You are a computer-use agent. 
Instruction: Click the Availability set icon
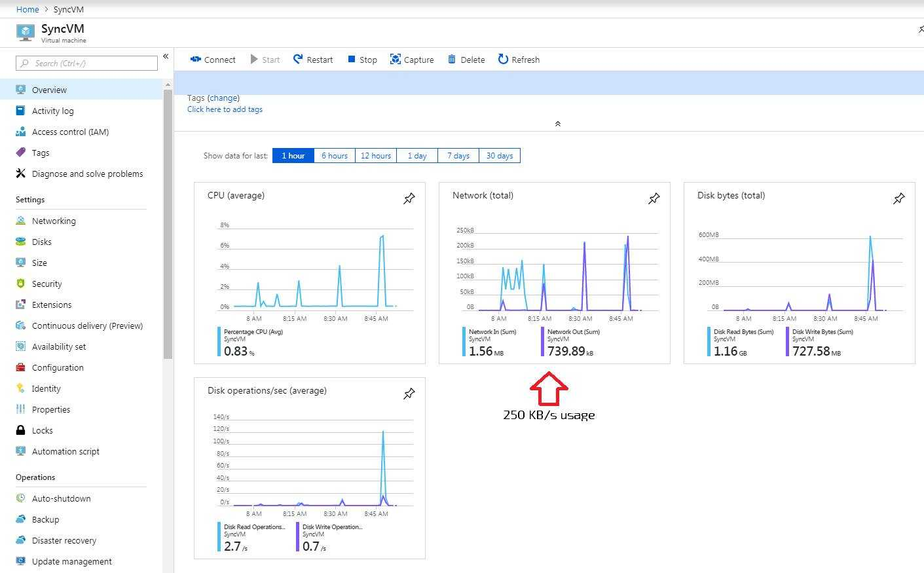(21, 346)
